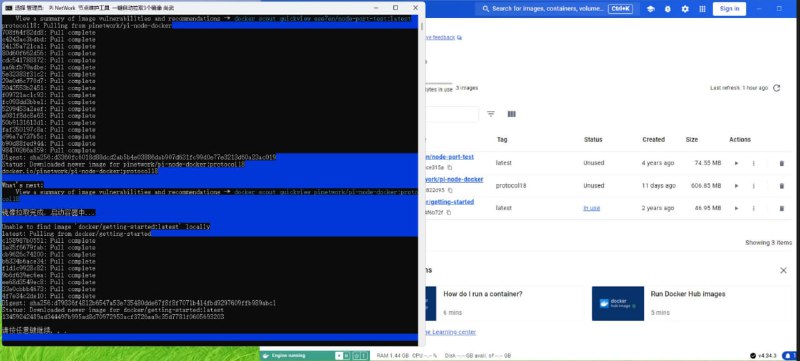The height and width of the screenshot is (361, 800).
Task: Open the manage columns icon
Action: [512, 114]
